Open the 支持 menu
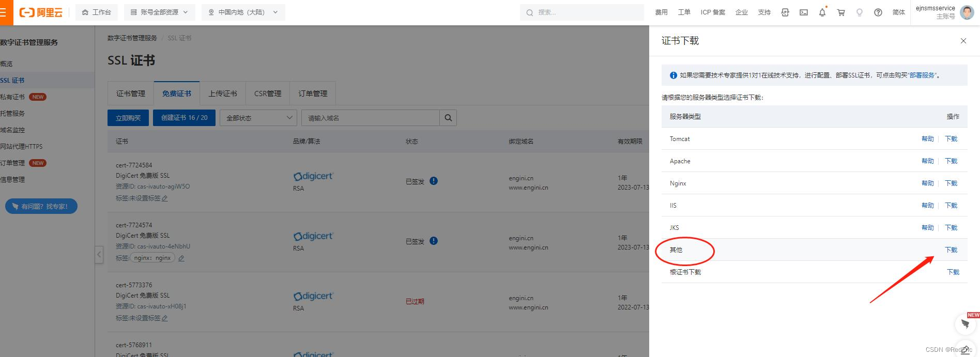The height and width of the screenshot is (357, 980). (x=764, y=12)
